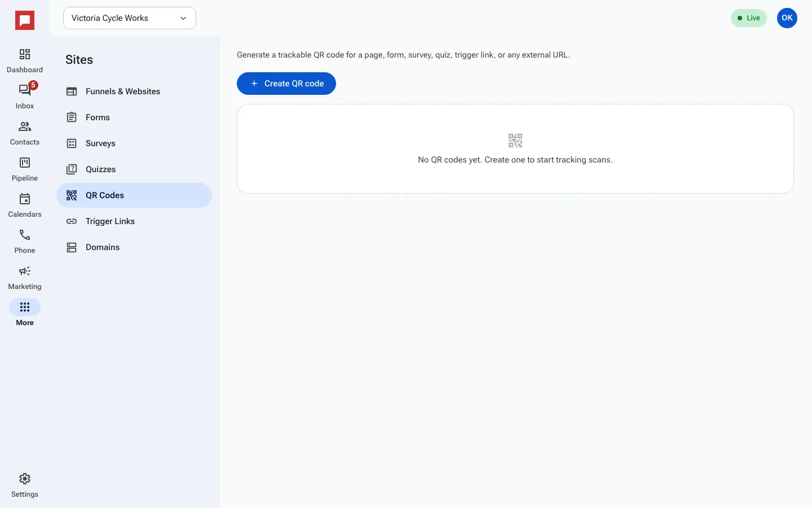Select Trigger Links menu label
The width and height of the screenshot is (812, 508).
pos(110,221)
